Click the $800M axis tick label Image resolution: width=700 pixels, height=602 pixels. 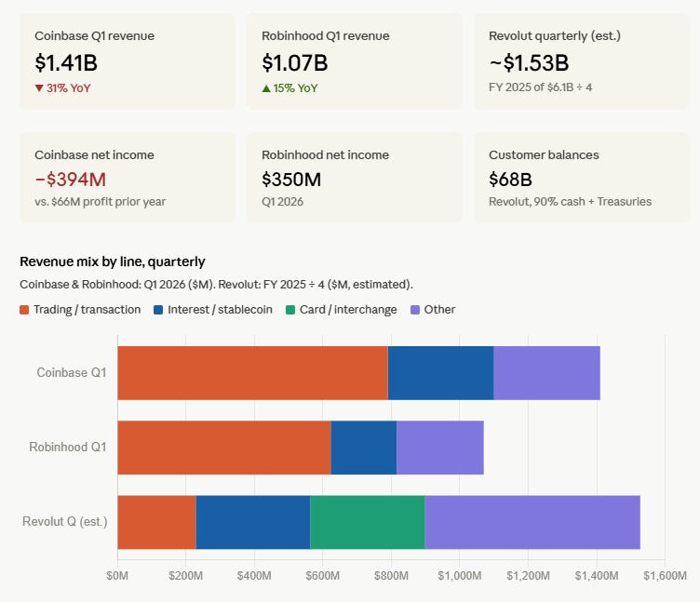pos(391,576)
